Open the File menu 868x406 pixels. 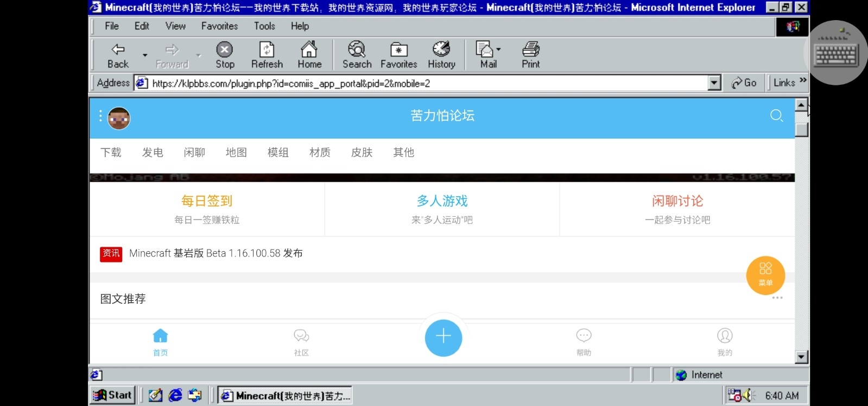pyautogui.click(x=112, y=26)
